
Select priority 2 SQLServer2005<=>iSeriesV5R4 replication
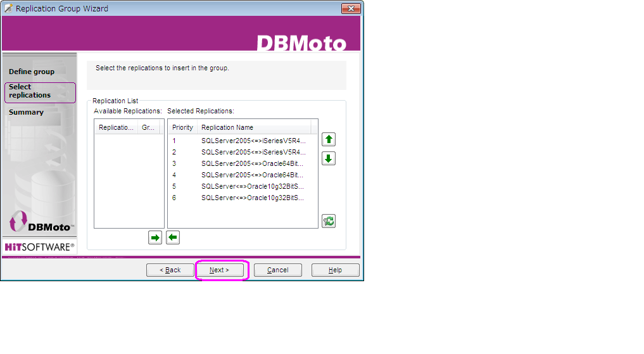click(x=243, y=152)
